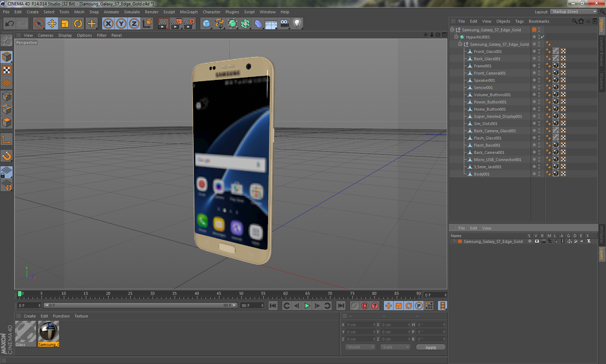Select the Body001 object
Screen dimensions: 606x364
[482, 174]
